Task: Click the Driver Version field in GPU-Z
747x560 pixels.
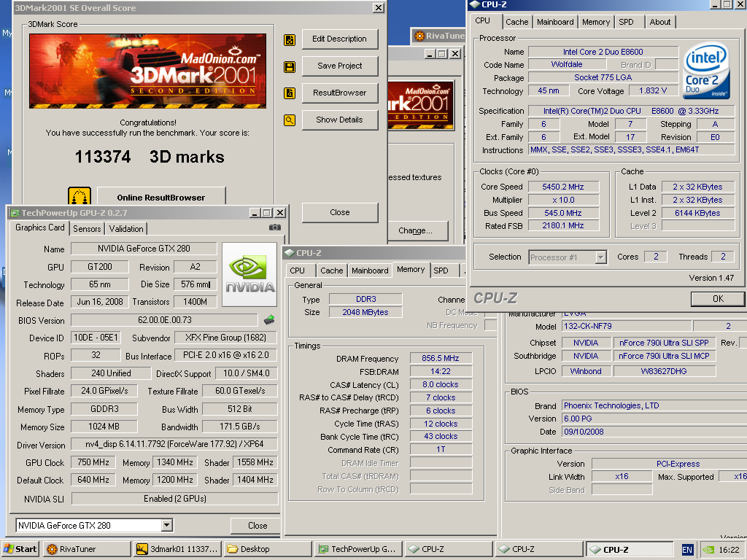Action: pos(174,444)
